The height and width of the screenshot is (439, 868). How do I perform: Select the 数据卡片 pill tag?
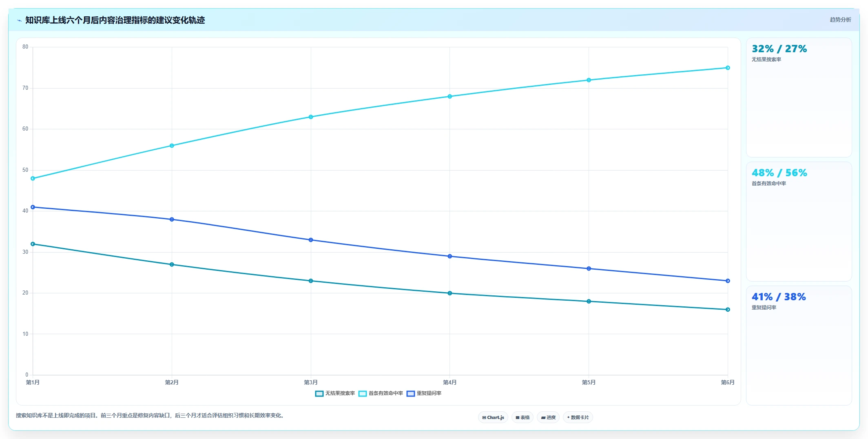click(578, 417)
